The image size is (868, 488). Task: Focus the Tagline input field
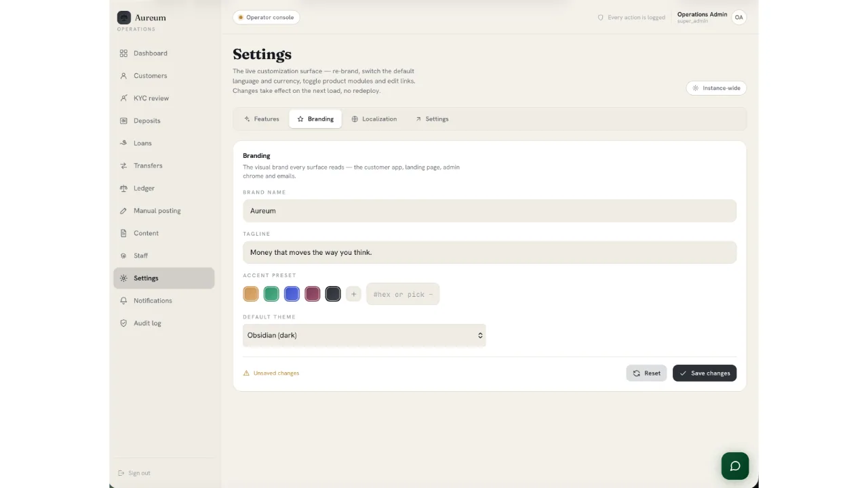pyautogui.click(x=490, y=252)
